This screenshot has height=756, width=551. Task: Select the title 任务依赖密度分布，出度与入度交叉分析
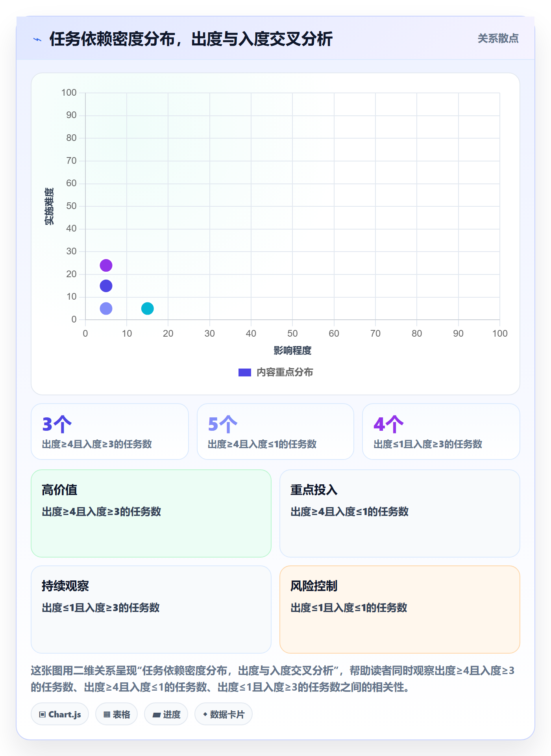coord(191,39)
